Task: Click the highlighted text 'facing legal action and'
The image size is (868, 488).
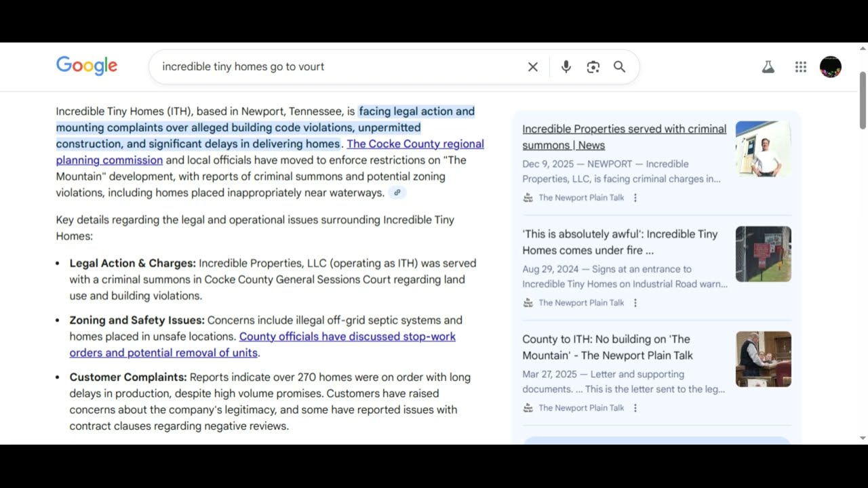Action: (x=416, y=111)
